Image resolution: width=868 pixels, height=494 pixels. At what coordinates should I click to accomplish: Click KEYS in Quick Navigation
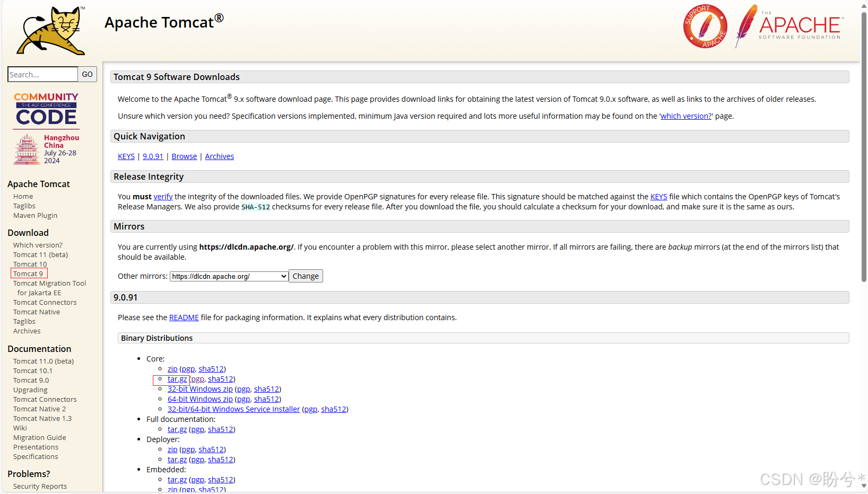click(126, 156)
